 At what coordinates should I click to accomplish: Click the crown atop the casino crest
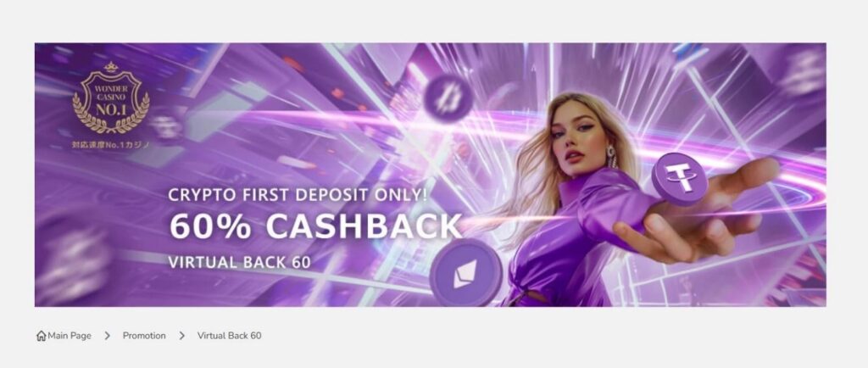point(111,67)
